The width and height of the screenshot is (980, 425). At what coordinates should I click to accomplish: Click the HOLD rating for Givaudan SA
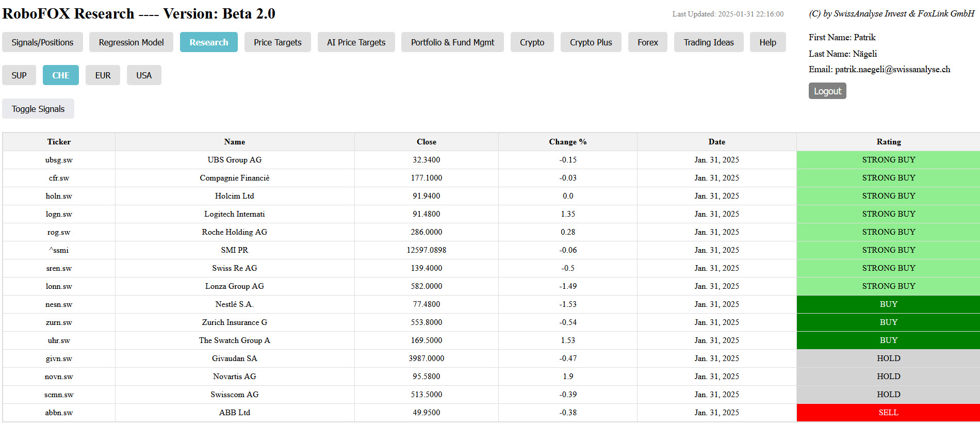(x=889, y=358)
